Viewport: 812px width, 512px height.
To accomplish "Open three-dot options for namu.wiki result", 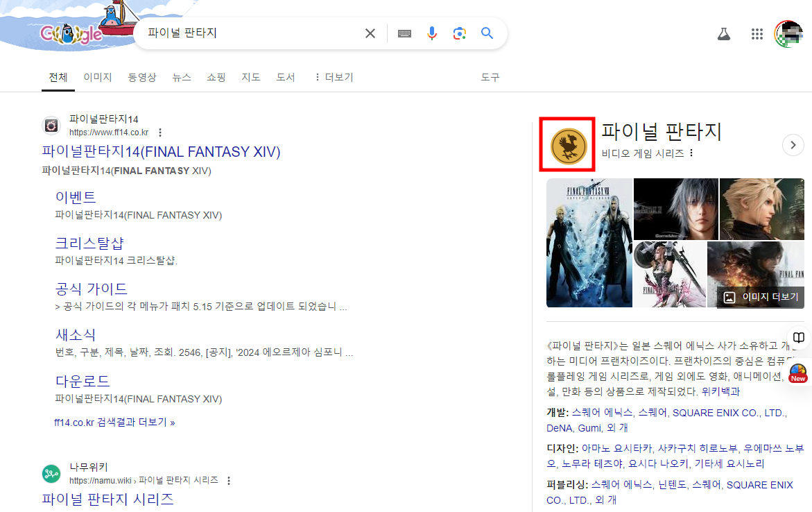I will pos(228,480).
